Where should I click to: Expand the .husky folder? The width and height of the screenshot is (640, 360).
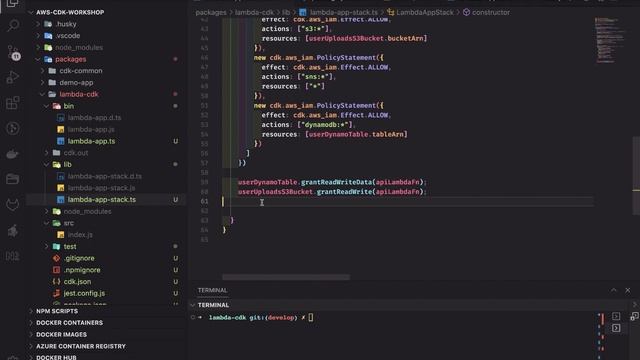(x=38, y=24)
